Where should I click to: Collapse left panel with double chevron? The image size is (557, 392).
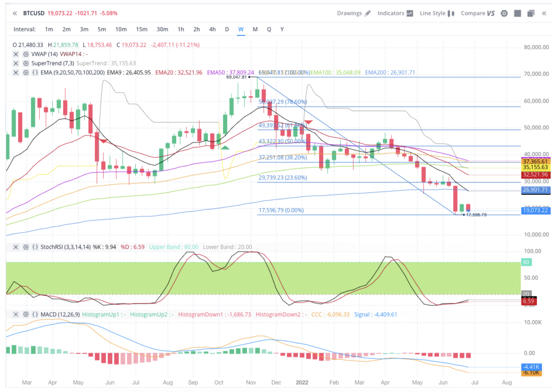[x=15, y=13]
